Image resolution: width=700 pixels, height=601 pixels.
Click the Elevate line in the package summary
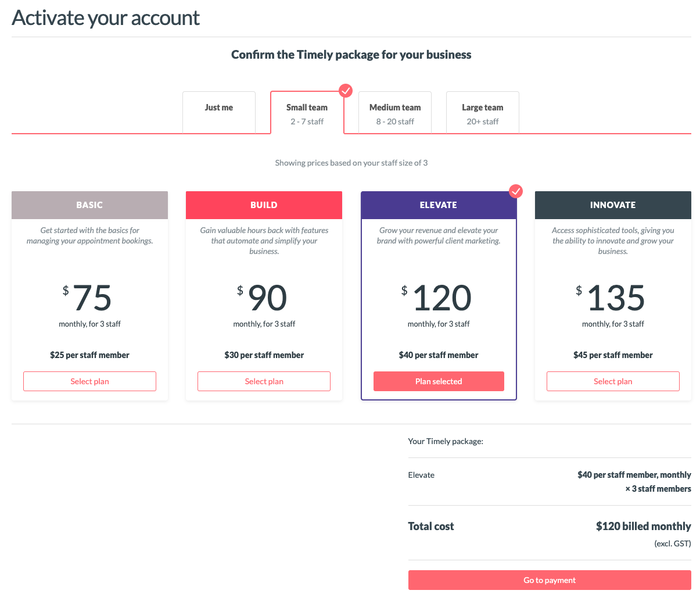point(421,475)
